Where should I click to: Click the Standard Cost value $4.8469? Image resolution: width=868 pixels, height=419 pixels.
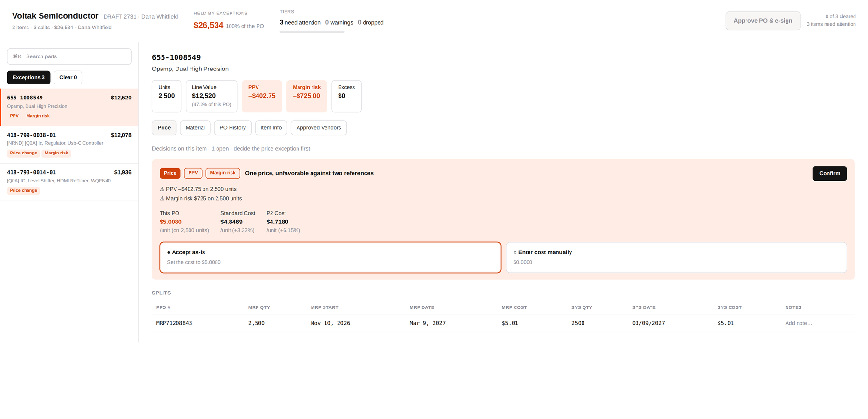click(231, 222)
